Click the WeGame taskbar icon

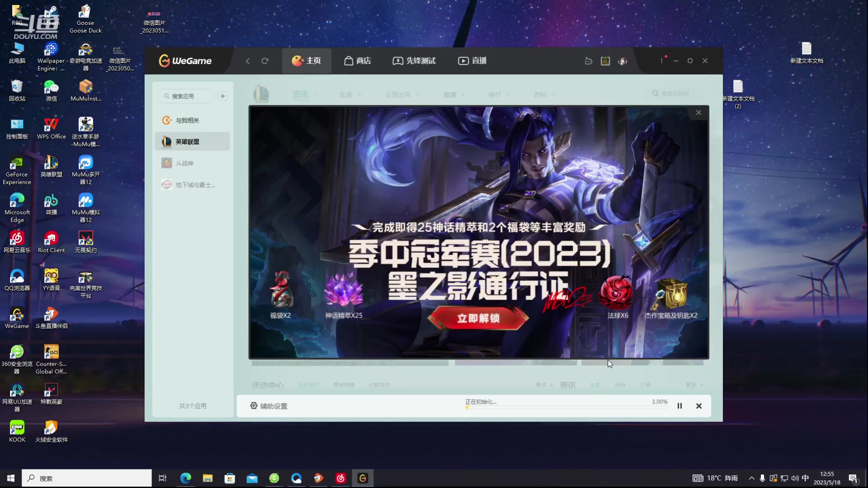pos(363,478)
